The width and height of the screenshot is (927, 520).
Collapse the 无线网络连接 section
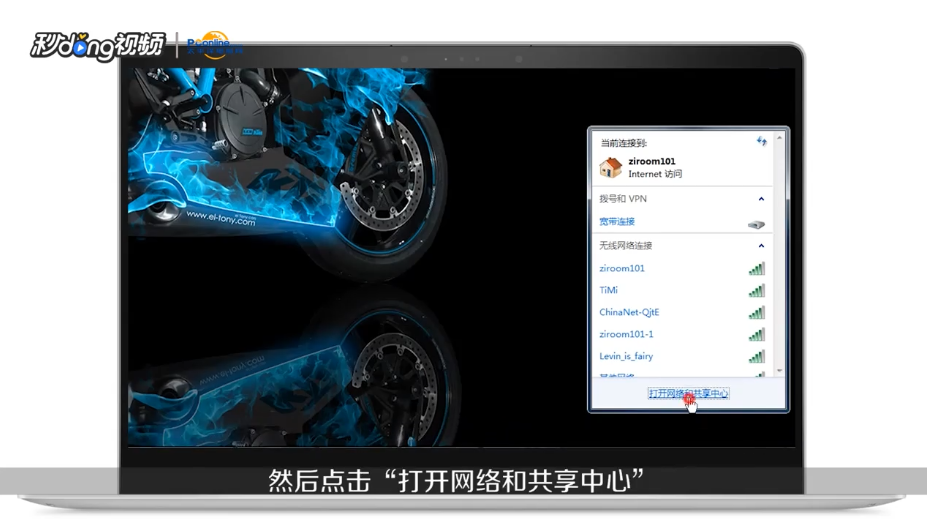pyautogui.click(x=761, y=245)
